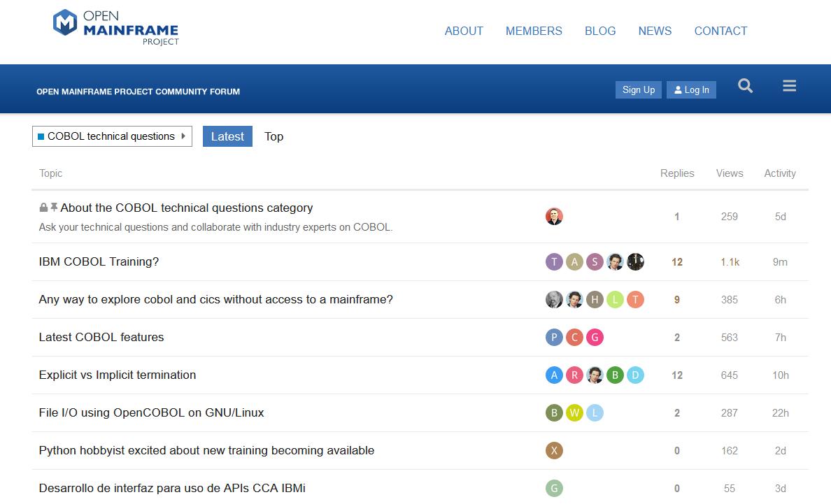Image resolution: width=831 pixels, height=504 pixels.
Task: Click the Sign Up button
Action: click(638, 90)
